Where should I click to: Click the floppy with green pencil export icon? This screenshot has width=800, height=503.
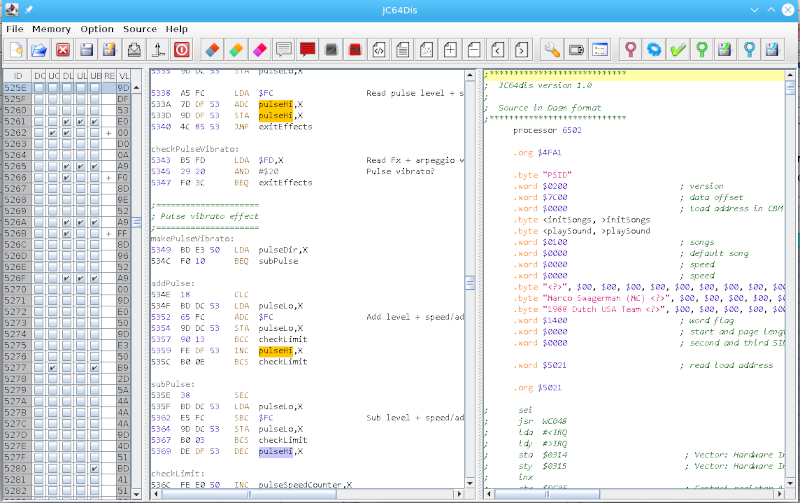pyautogui.click(x=725, y=49)
